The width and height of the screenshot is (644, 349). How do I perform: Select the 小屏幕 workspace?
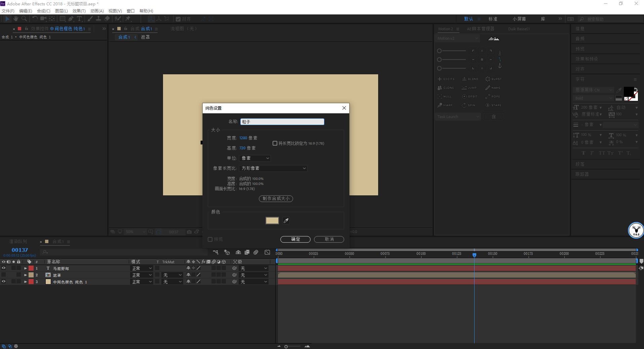tap(520, 19)
